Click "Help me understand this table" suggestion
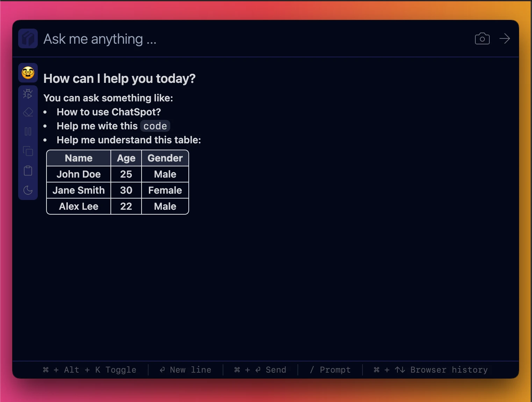The width and height of the screenshot is (532, 402). (129, 140)
